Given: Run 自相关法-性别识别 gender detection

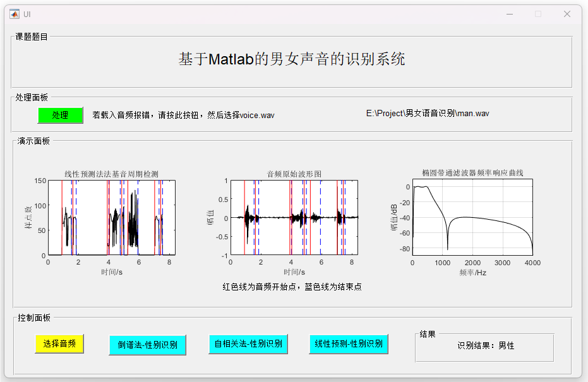Looking at the screenshot, I should tap(248, 343).
